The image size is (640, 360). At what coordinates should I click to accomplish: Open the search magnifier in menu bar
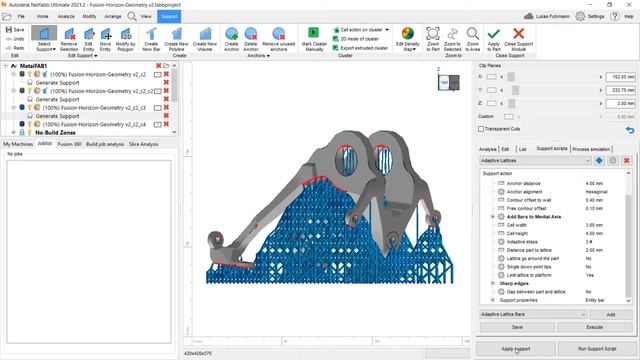coord(132,16)
